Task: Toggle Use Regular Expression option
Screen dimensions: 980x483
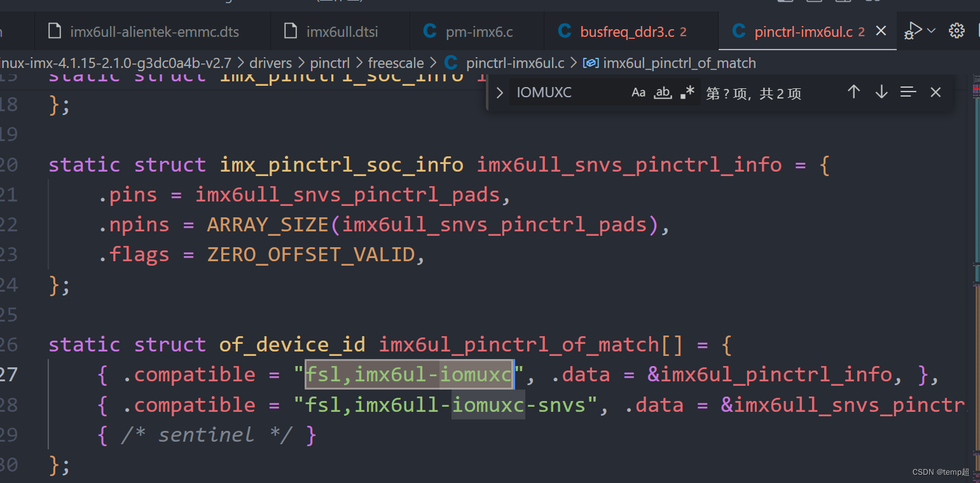Action: 687,93
